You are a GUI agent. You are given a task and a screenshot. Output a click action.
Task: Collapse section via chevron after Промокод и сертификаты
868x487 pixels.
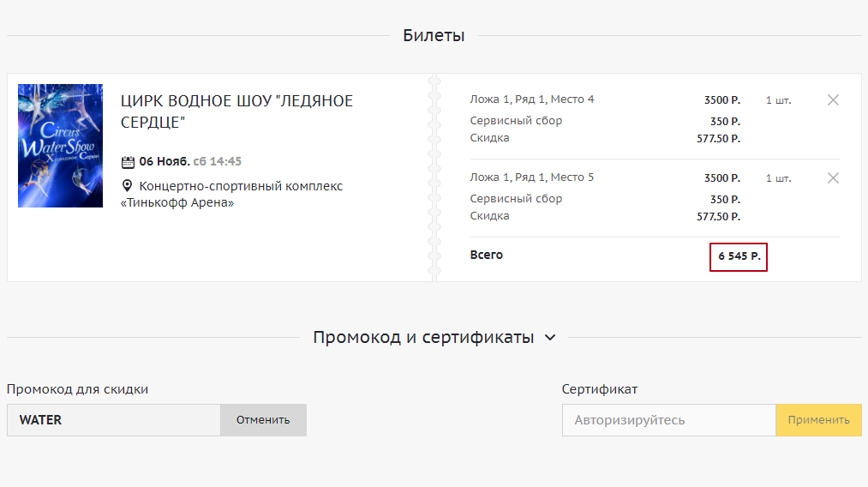pyautogui.click(x=550, y=338)
